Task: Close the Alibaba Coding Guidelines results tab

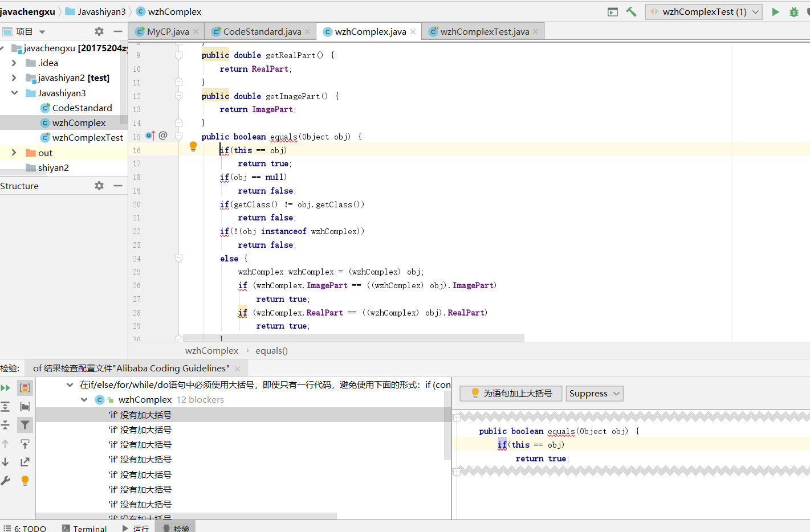Action: (x=237, y=369)
